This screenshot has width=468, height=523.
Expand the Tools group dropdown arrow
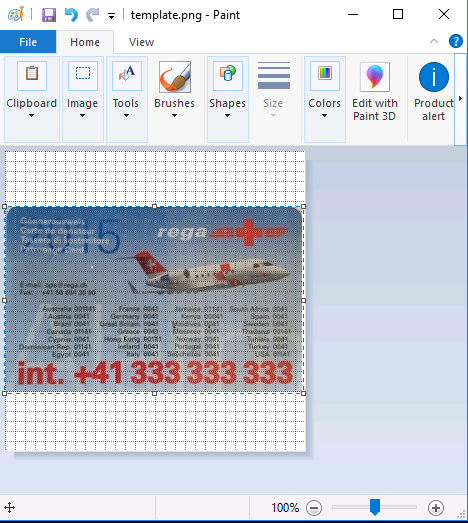tap(126, 115)
